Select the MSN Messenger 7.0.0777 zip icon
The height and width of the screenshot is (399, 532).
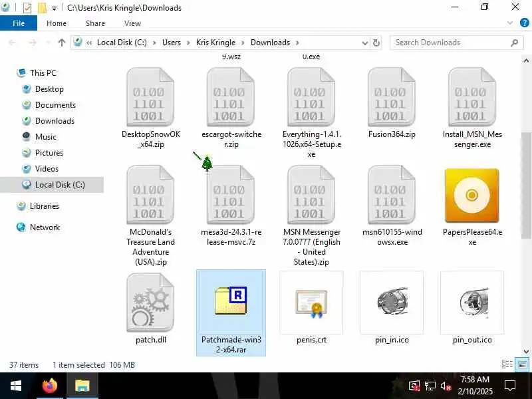click(311, 195)
